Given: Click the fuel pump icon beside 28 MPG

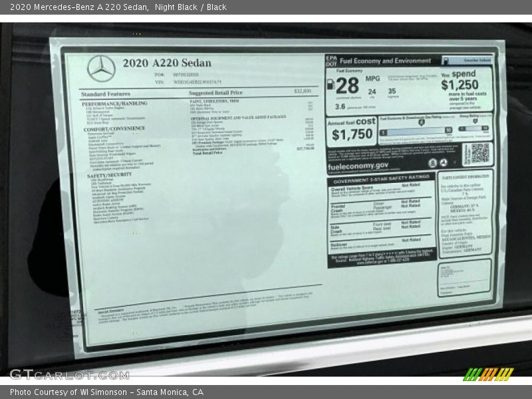Looking at the screenshot, I should [330, 84].
